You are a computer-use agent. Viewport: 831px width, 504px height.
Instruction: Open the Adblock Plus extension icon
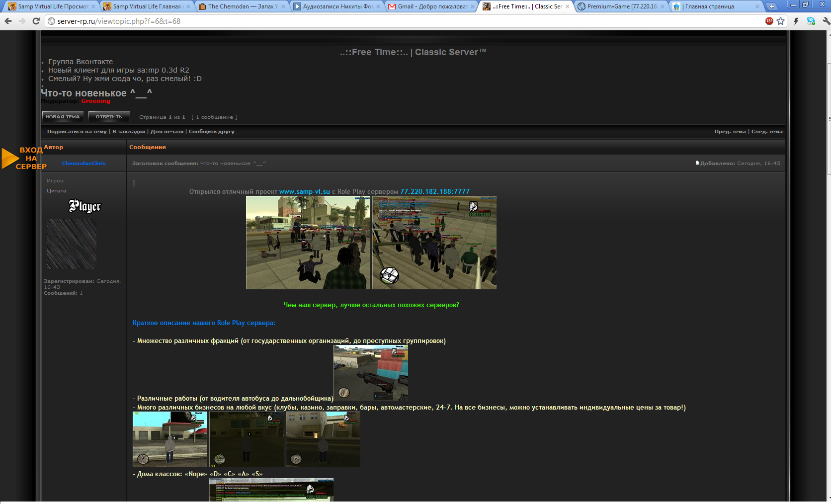(x=769, y=21)
